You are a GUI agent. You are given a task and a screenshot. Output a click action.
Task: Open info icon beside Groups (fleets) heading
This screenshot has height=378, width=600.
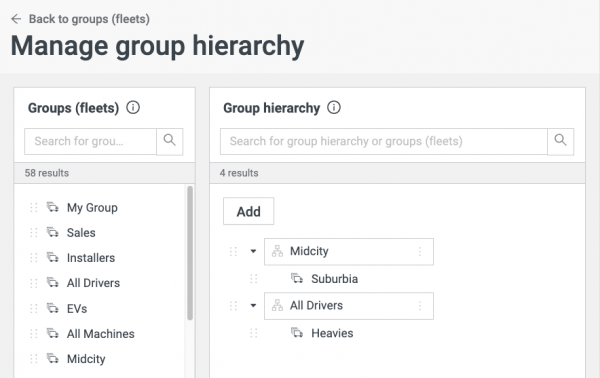coord(133,108)
